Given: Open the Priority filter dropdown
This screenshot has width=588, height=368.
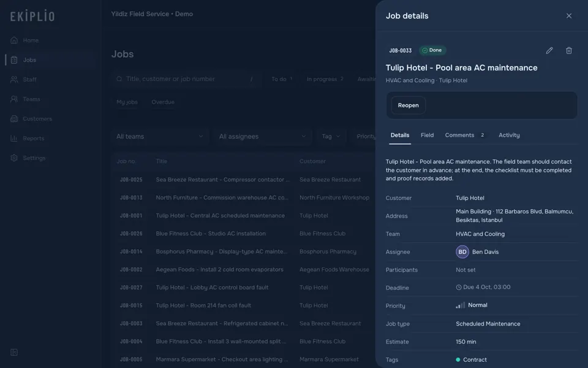Looking at the screenshot, I should tap(364, 136).
